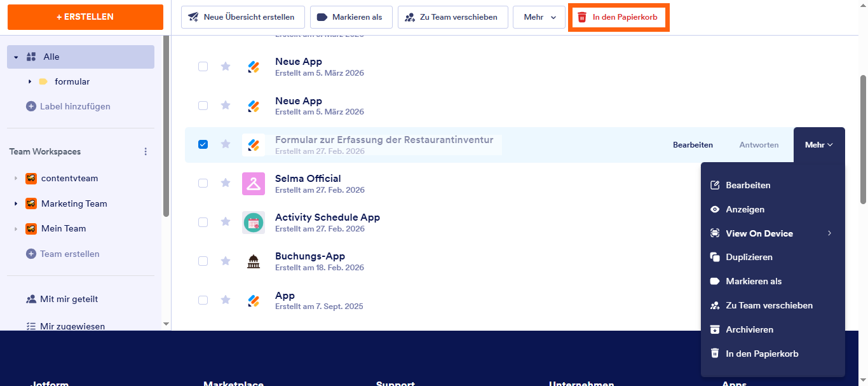Click the contentvteam workspace icon

tap(31, 179)
